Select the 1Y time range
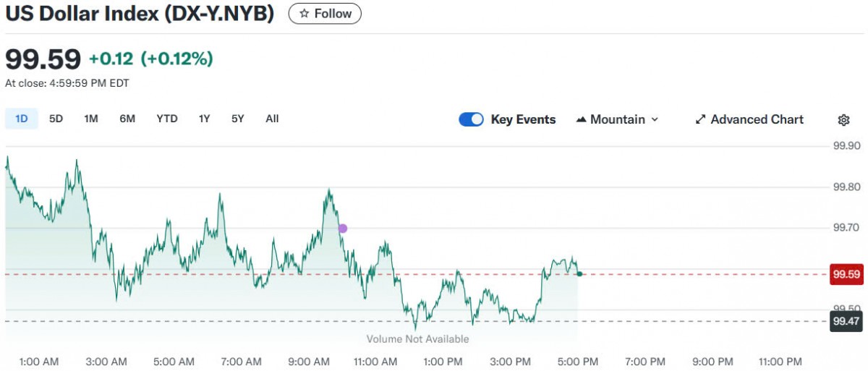 [205, 119]
